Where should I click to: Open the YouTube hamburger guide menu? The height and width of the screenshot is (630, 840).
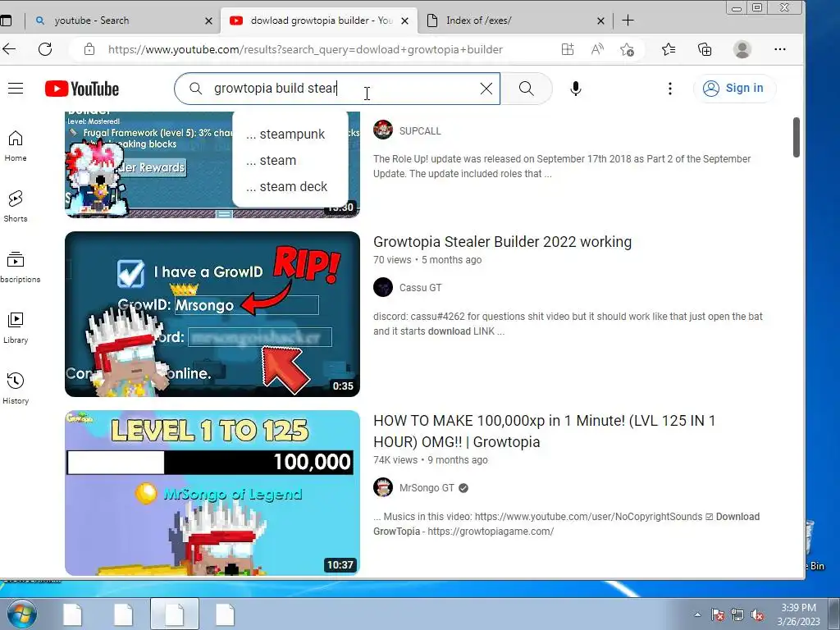(16, 89)
